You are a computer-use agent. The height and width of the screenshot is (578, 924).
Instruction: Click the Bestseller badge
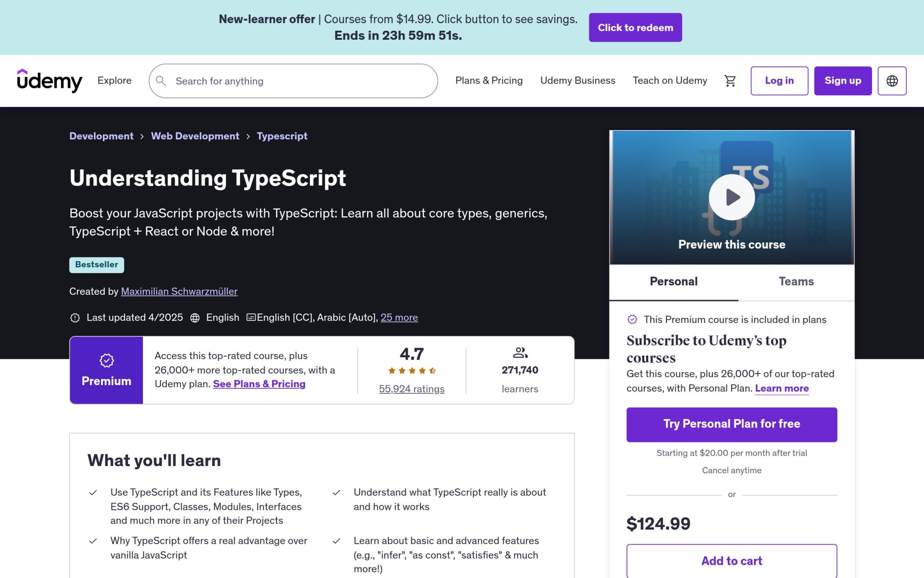97,265
